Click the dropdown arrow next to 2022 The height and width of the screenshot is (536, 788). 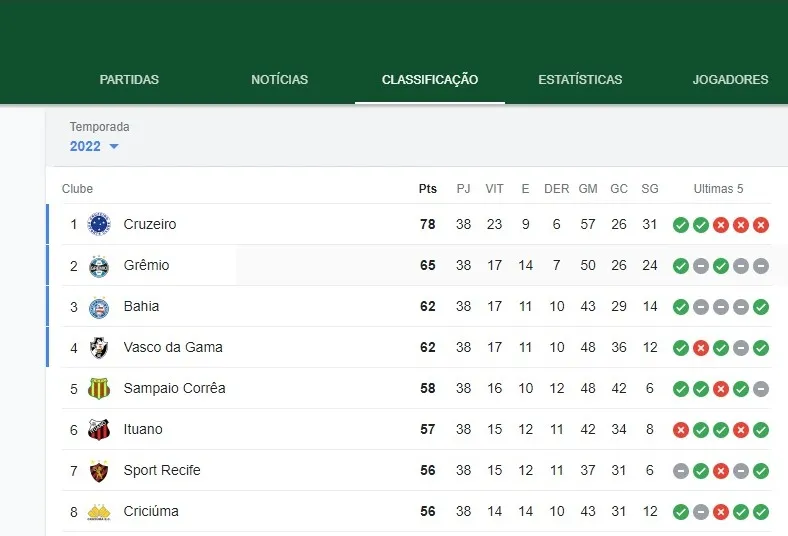click(114, 147)
